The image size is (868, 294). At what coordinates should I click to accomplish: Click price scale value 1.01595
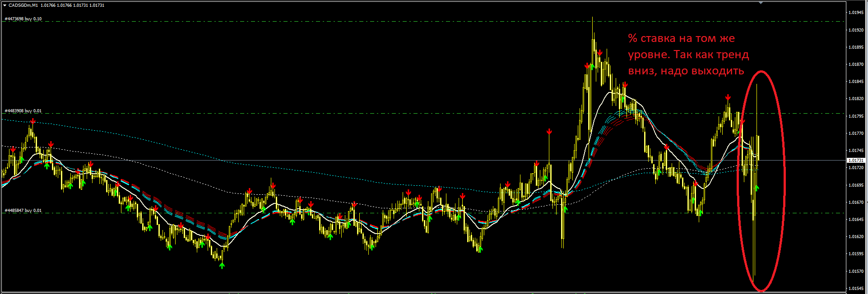[x=856, y=254]
